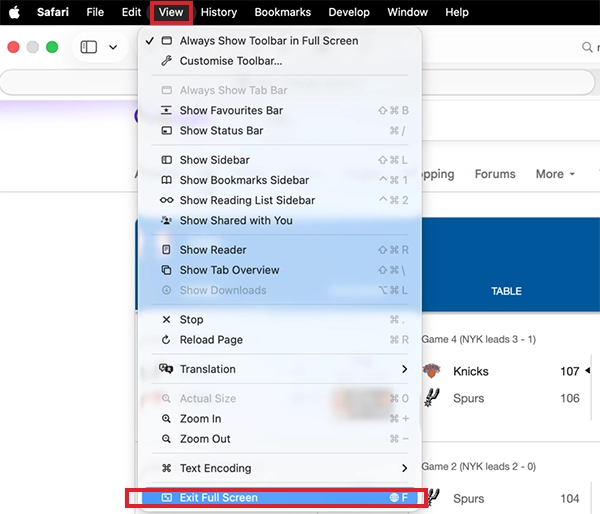Click the Show Bookmarks Sidebar book icon
This screenshot has width=600, height=514.
click(x=166, y=180)
